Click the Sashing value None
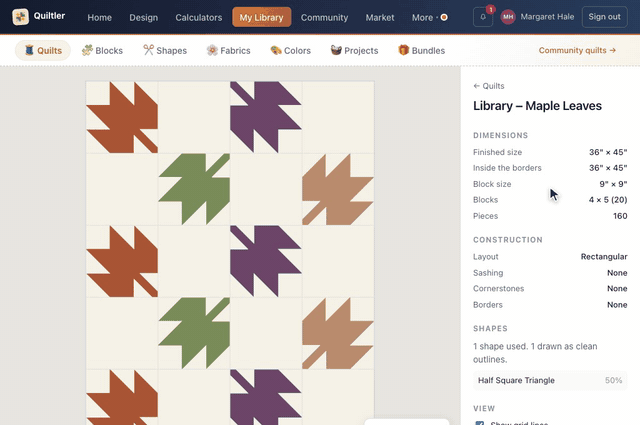Screen dimensions: 640x425 tap(617, 273)
